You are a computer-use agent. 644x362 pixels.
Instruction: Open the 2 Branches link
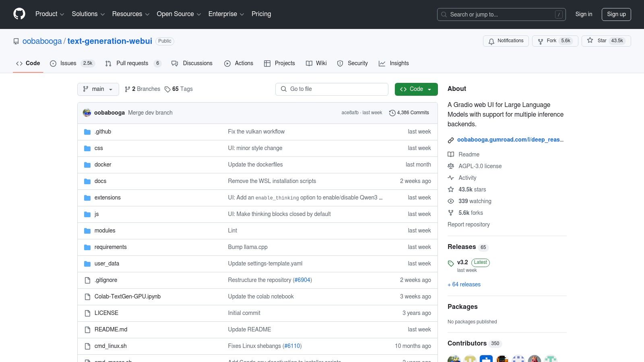[x=142, y=89]
